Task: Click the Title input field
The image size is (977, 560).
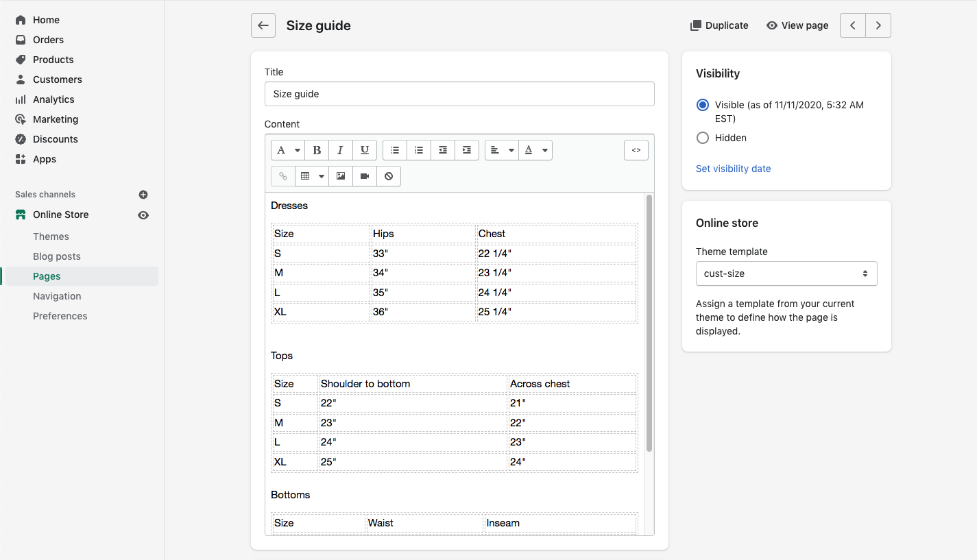Action: pos(459,94)
